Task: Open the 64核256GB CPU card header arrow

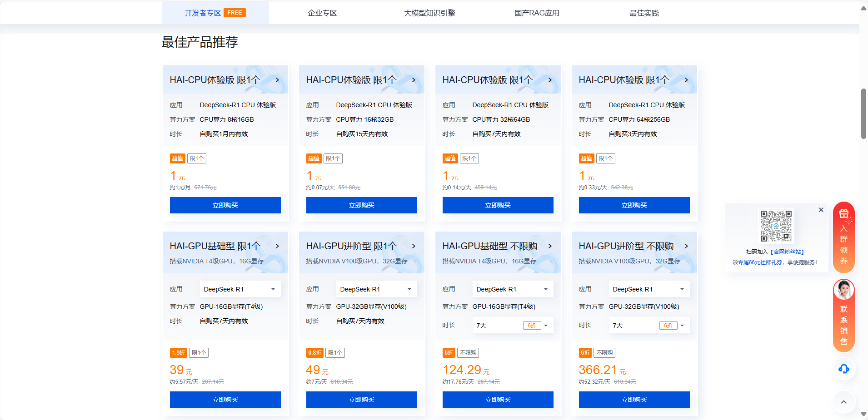Action: coord(686,80)
